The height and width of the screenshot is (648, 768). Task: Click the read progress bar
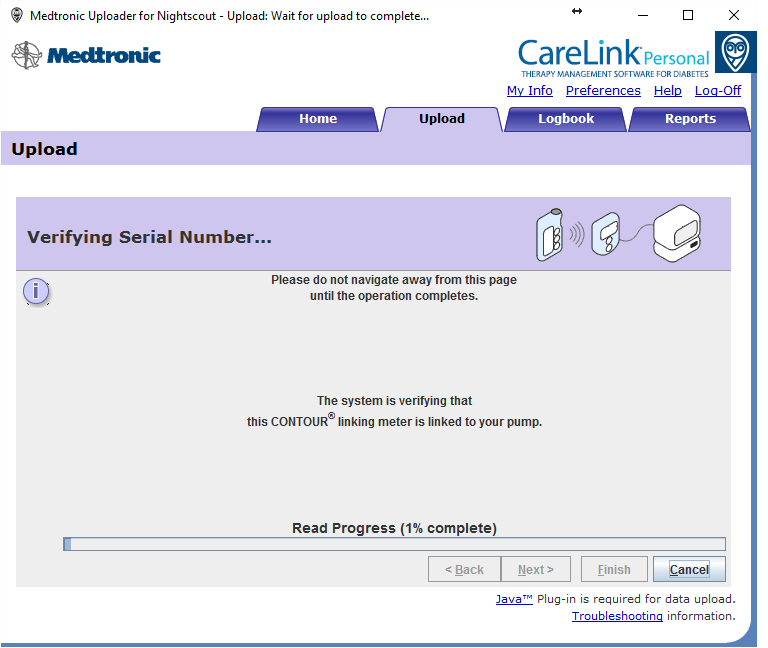(394, 544)
